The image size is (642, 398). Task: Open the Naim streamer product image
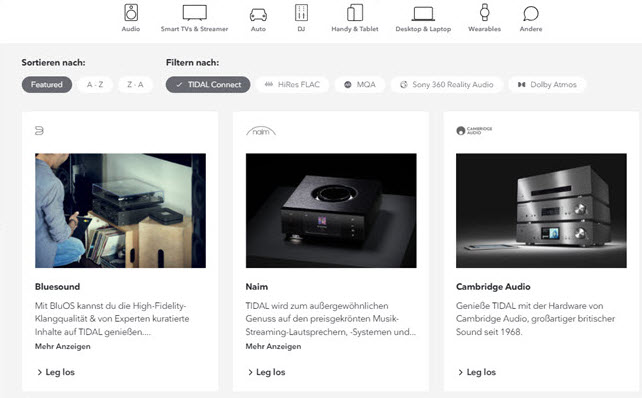(331, 210)
